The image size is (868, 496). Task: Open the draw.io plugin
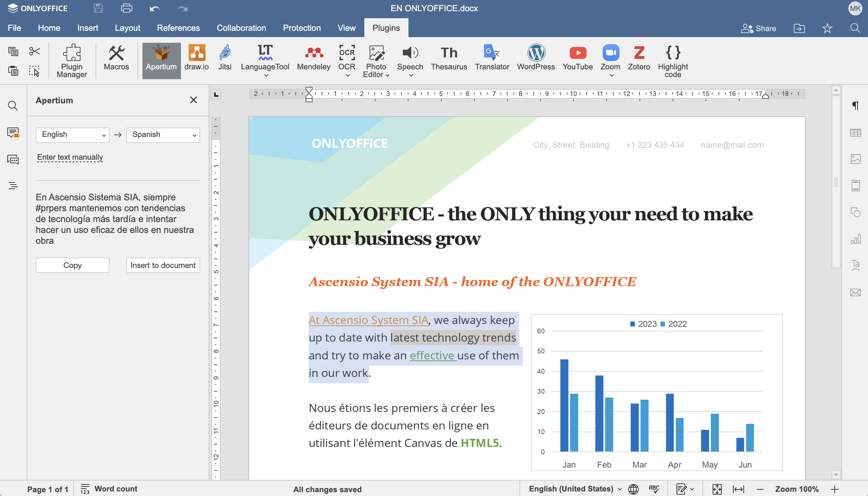pyautogui.click(x=196, y=58)
